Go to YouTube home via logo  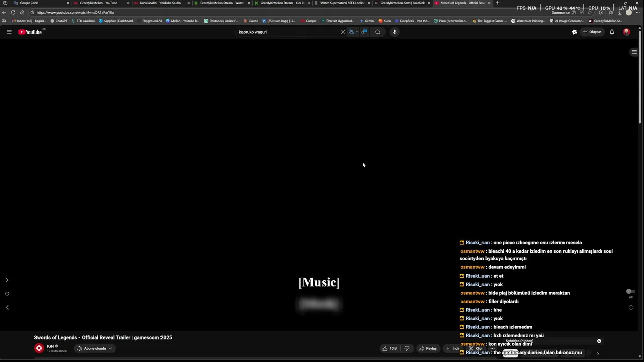click(30, 32)
